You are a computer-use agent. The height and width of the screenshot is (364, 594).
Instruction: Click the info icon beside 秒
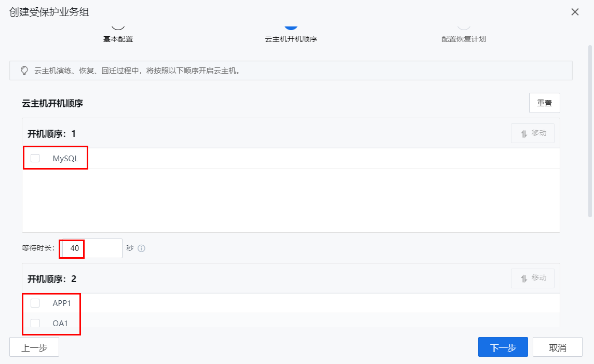click(141, 248)
